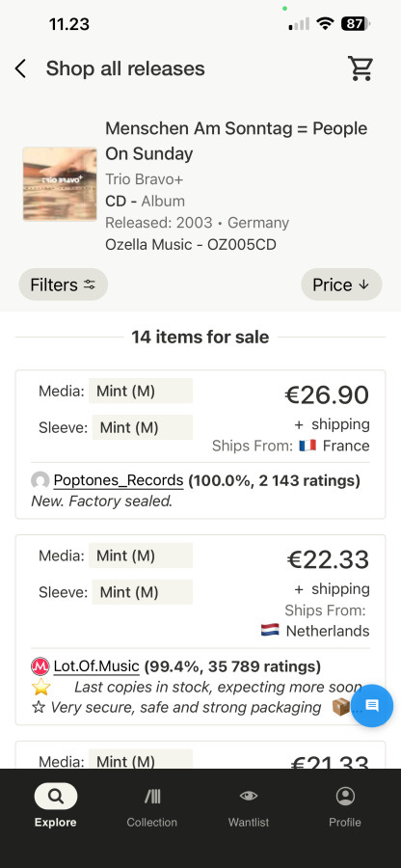Switch to the Wantlist tab
This screenshot has height=868, width=401.
click(249, 807)
